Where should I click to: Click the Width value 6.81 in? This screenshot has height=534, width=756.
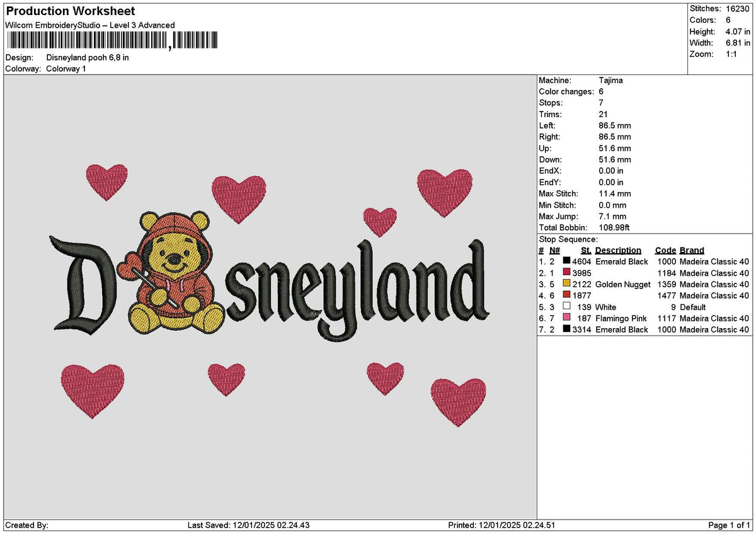[738, 43]
